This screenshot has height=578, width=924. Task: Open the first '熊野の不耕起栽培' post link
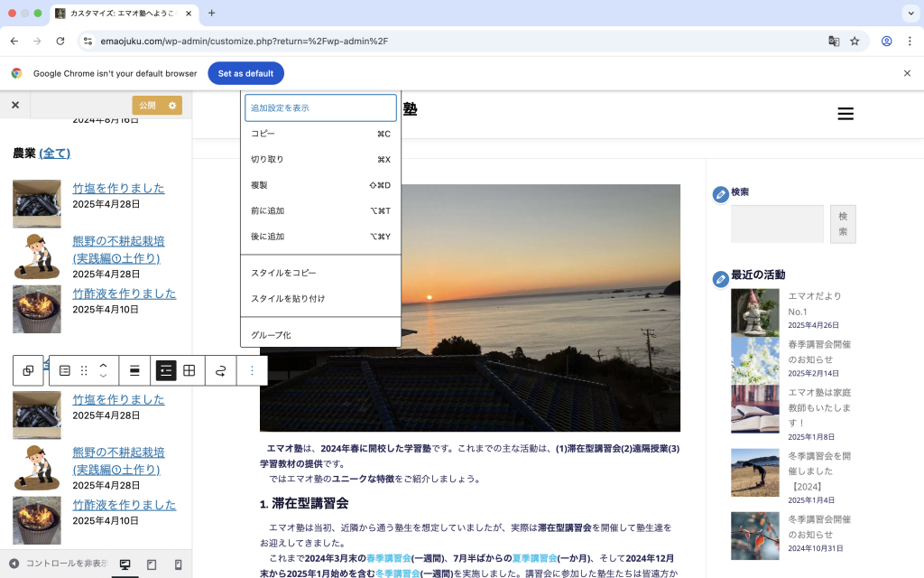pyautogui.click(x=118, y=249)
